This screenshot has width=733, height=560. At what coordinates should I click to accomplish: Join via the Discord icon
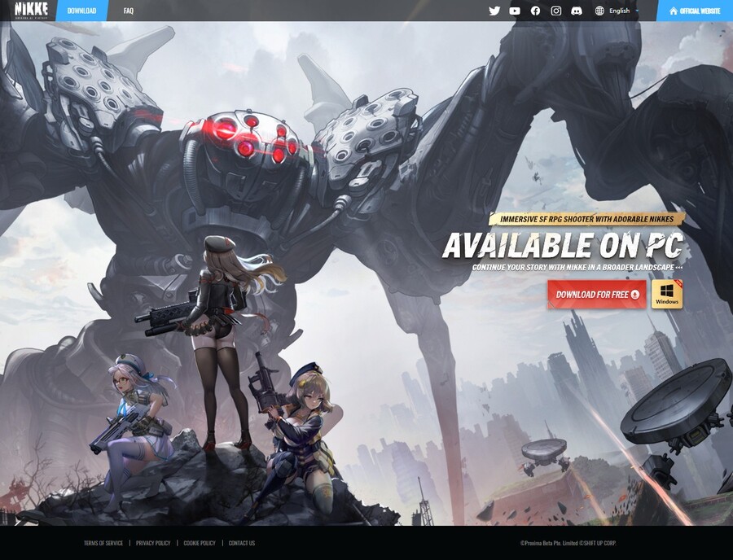pos(577,11)
